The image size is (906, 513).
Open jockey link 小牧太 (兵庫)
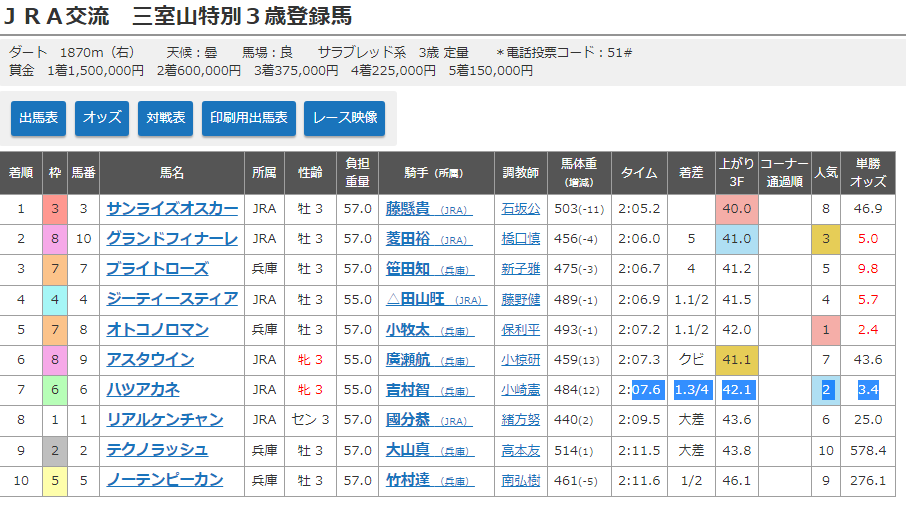[430, 330]
